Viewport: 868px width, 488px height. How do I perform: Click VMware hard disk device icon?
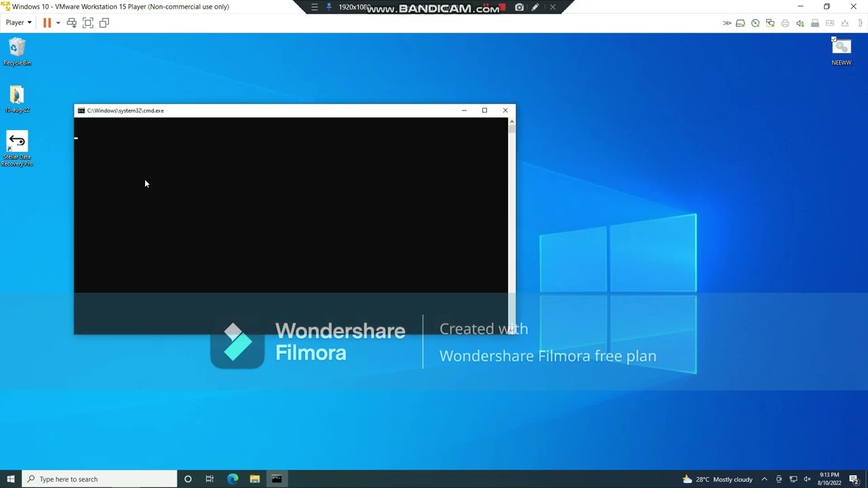741,23
